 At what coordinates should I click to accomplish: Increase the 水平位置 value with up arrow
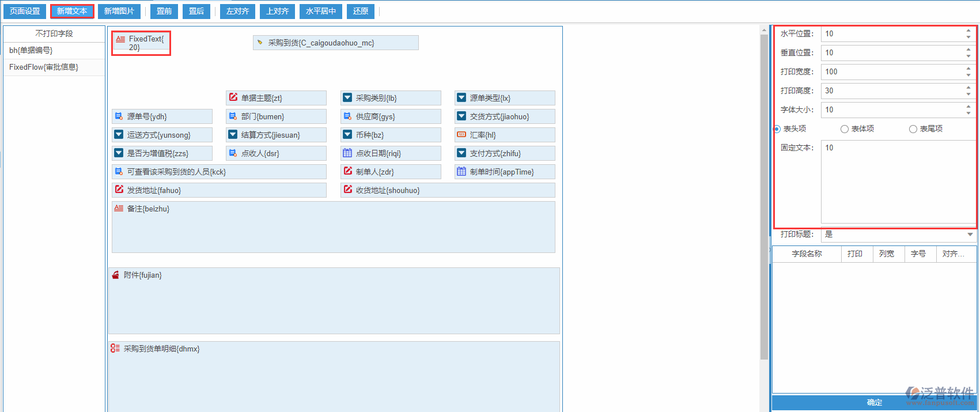click(968, 31)
